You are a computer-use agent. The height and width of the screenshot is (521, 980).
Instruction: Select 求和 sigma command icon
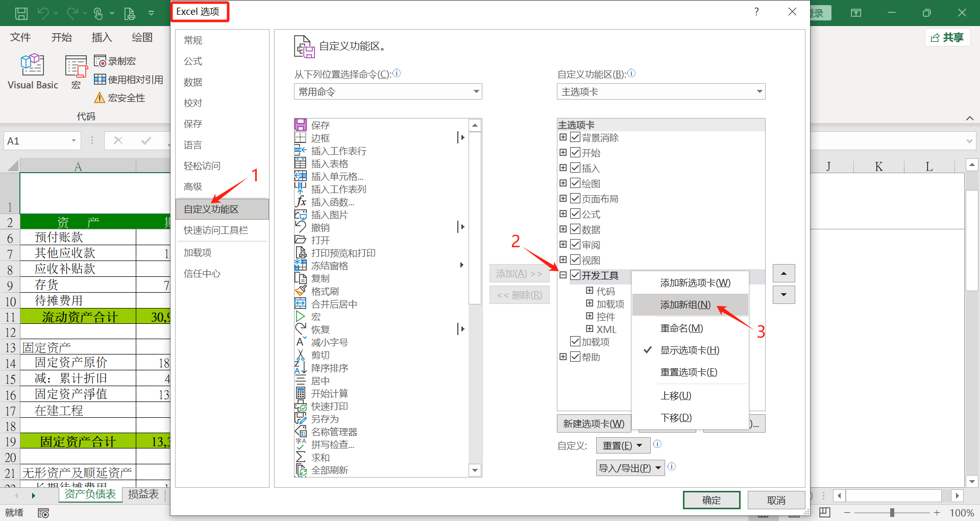point(301,457)
